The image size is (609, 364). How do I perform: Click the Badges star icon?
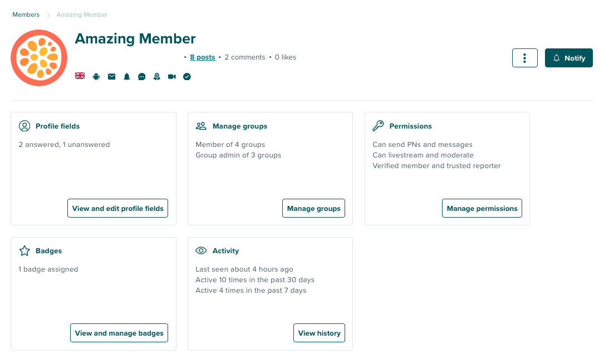pos(24,250)
